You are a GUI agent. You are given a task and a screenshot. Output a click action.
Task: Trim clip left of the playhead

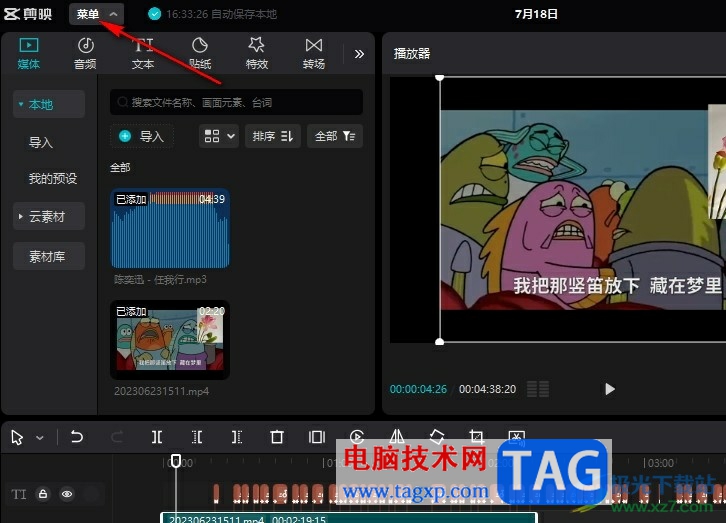pos(197,437)
